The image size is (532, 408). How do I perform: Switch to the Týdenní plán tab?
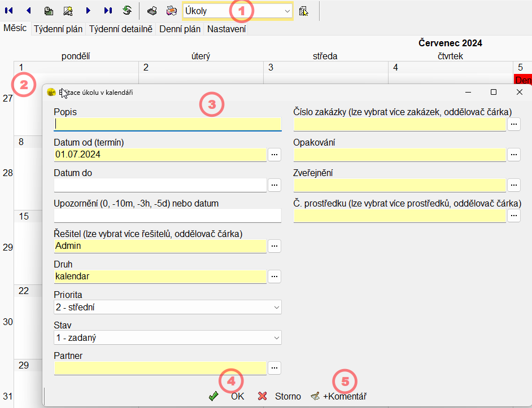[58, 29]
